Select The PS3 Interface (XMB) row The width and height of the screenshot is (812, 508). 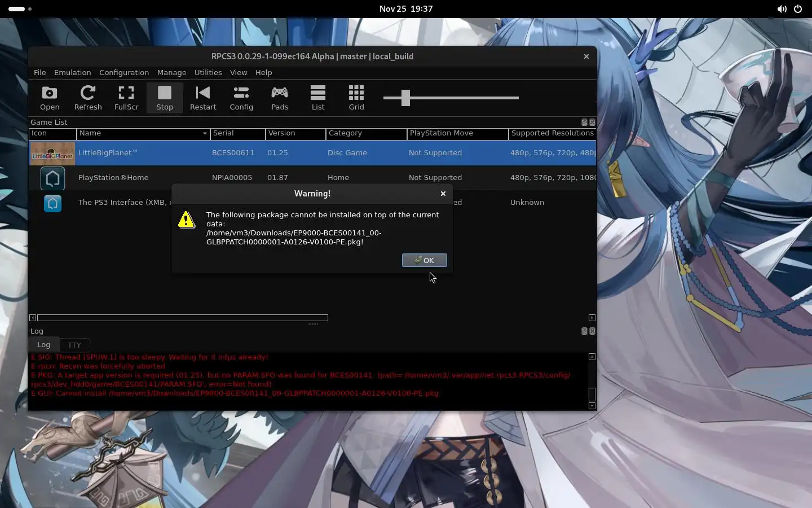click(124, 203)
